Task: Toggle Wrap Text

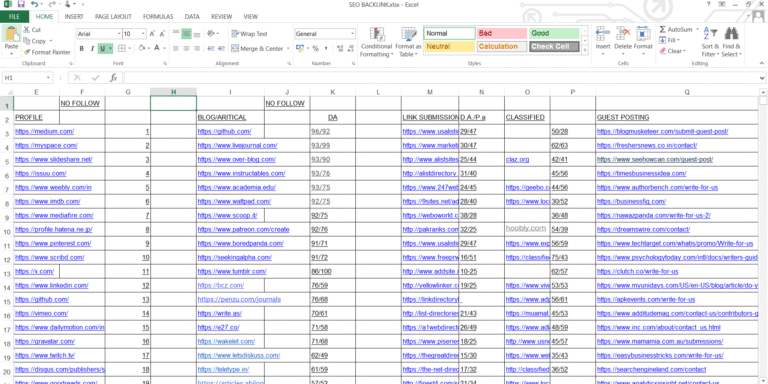Action: click(249, 34)
